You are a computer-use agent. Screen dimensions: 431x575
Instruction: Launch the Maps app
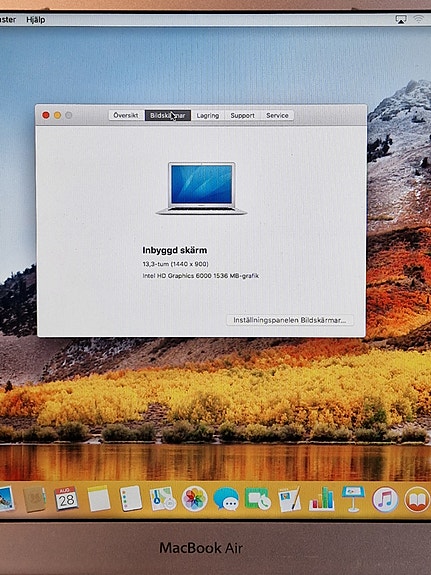[x=163, y=499]
